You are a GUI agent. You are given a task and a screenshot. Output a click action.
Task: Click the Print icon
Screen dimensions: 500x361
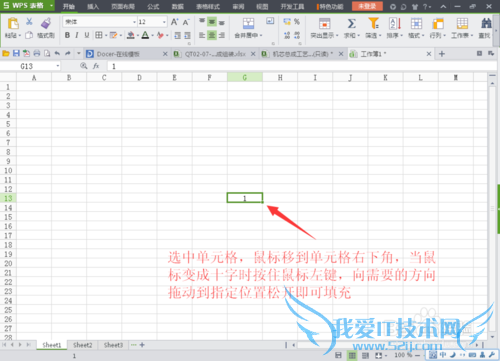coord(37,53)
